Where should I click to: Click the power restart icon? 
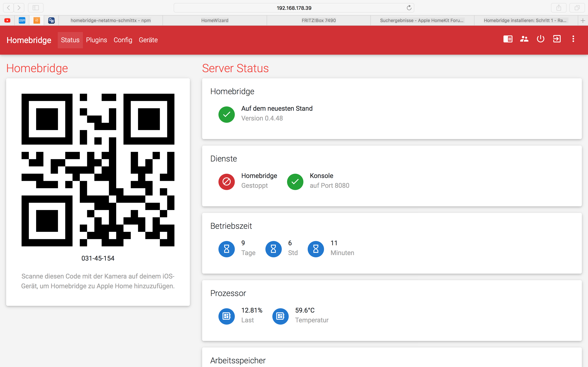click(x=540, y=39)
